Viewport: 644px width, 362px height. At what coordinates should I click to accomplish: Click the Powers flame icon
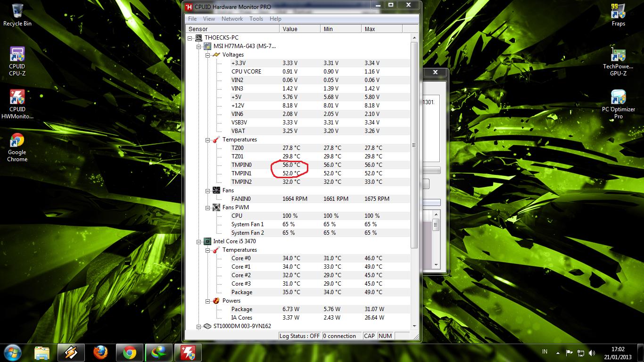point(216,301)
